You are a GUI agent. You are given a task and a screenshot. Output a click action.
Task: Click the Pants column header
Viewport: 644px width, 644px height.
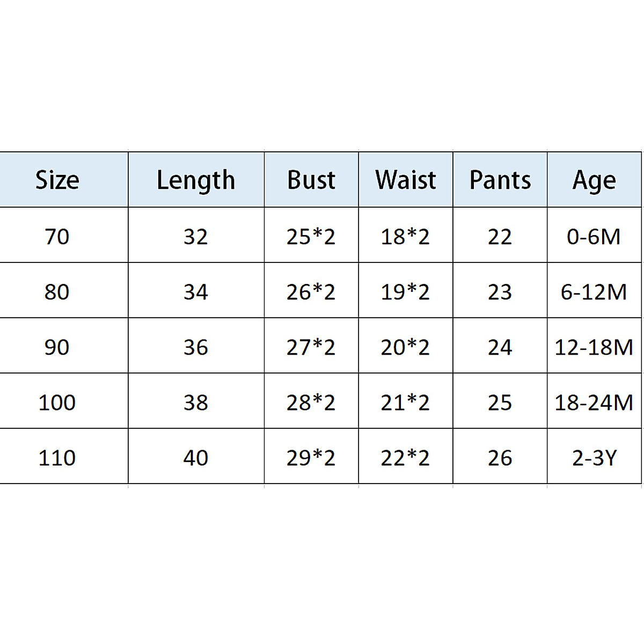pyautogui.click(x=500, y=180)
